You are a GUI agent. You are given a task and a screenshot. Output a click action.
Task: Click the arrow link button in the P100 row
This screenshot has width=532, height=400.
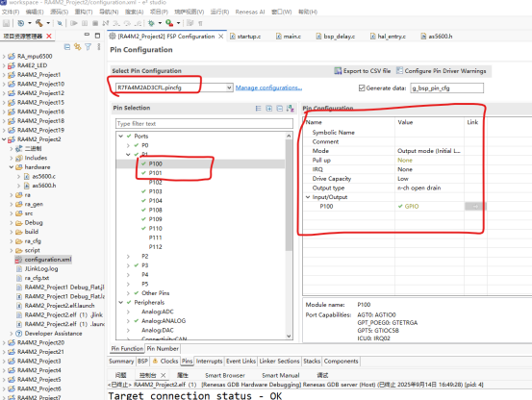coord(475,206)
